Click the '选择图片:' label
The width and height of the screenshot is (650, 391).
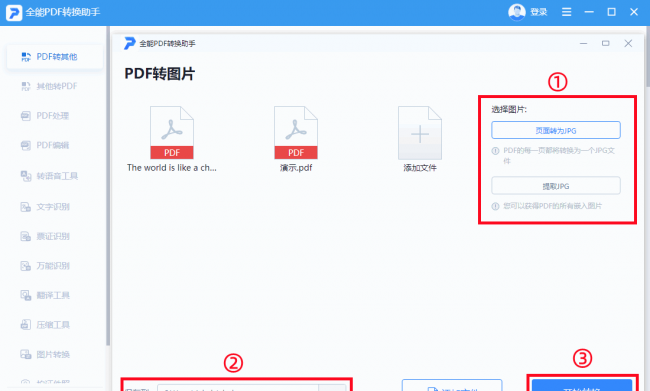coord(509,109)
